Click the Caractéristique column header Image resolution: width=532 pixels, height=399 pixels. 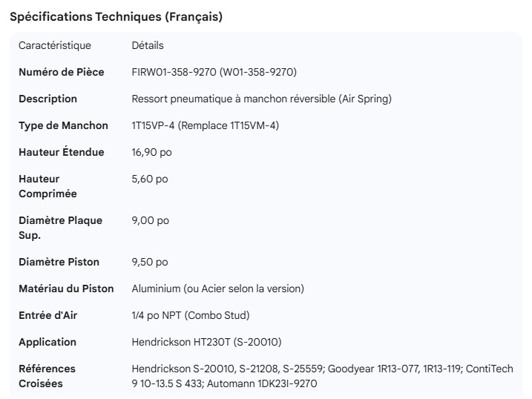55,45
